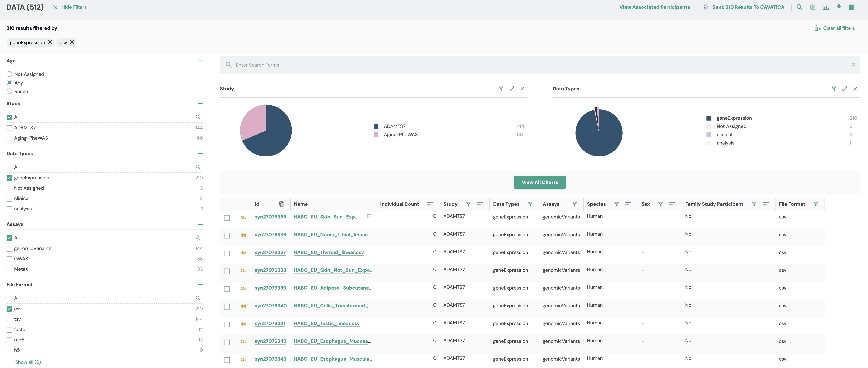Image resolution: width=868 pixels, height=368 pixels.
Task: Click the Aging-PheWAS legend color swatch
Action: coord(376,135)
